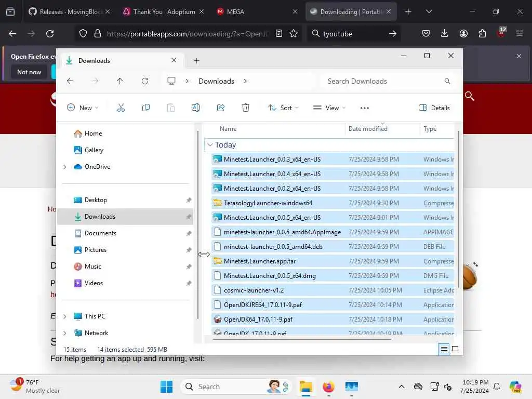The height and width of the screenshot is (399, 532).
Task: Open Pictures in Explorer sidebar
Action: pyautogui.click(x=126, y=250)
